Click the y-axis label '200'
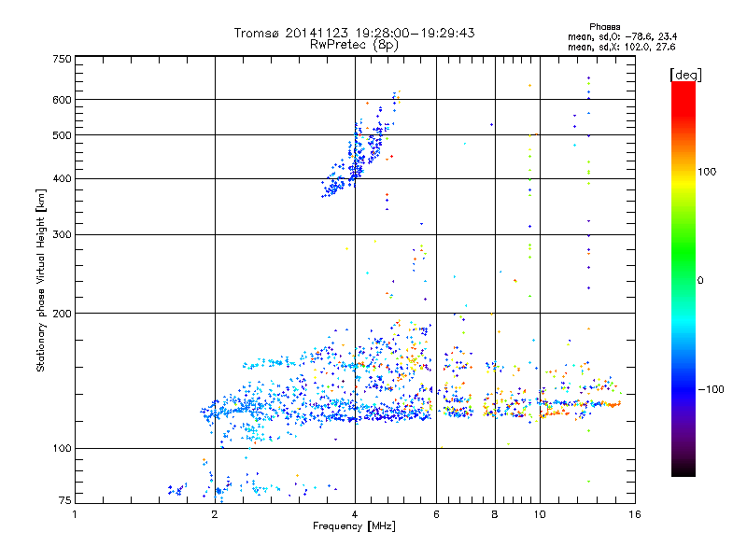The image size is (747, 560). coord(63,314)
